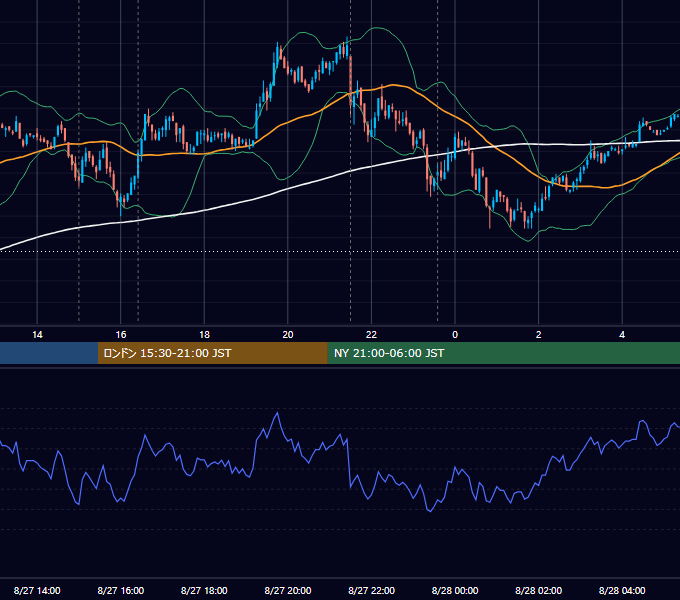The image size is (680, 600).
Task: Click hour label 4 on price chart axis
Action: [x=622, y=335]
